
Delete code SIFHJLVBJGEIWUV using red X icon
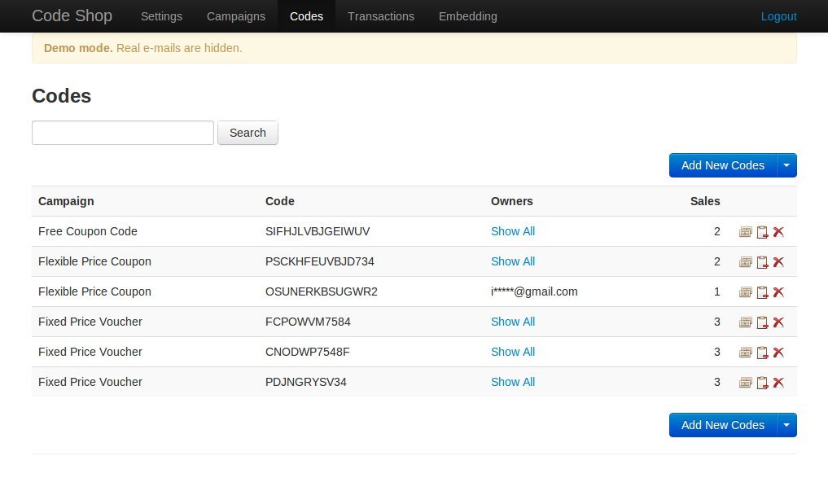(778, 231)
